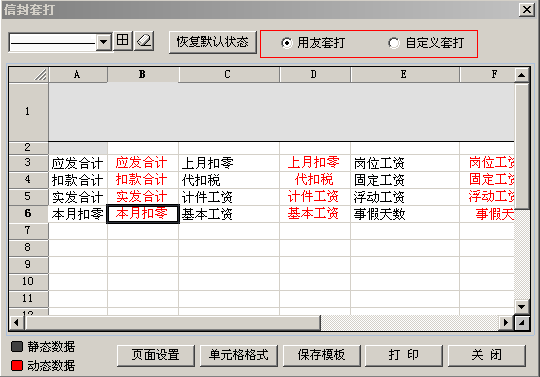Select red cell 岗位工资 in column F
The width and height of the screenshot is (540, 377).
tap(487, 163)
